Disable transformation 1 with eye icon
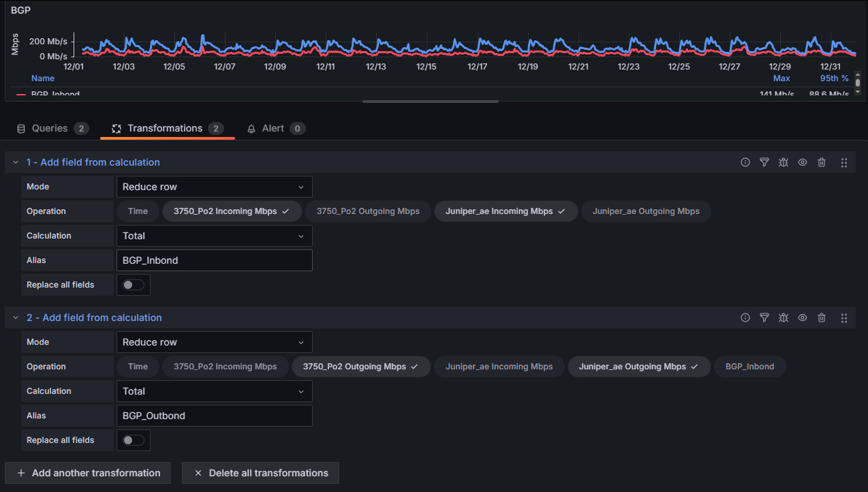Image resolution: width=868 pixels, height=492 pixels. point(803,162)
